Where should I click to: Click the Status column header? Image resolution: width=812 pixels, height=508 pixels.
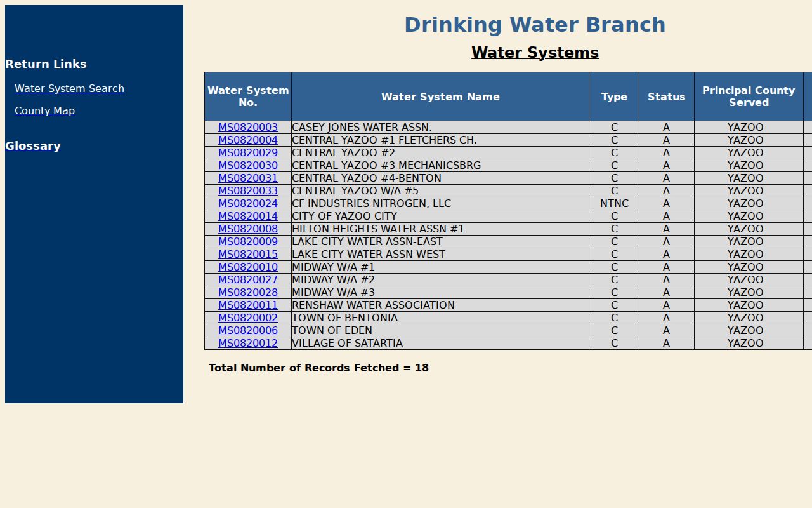point(667,97)
